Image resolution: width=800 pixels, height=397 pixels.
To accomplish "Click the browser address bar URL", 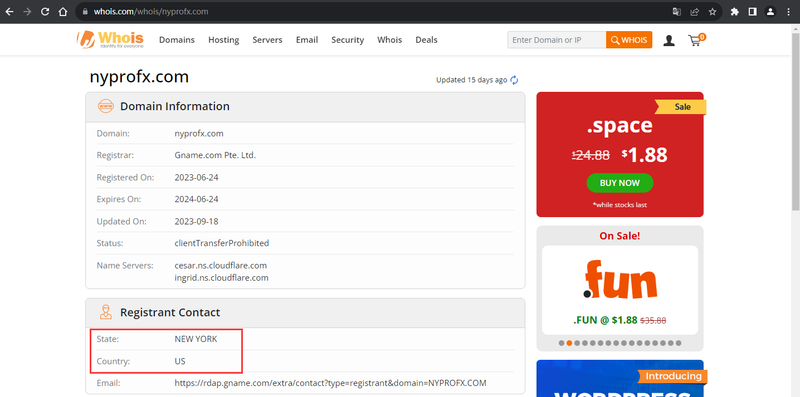I will point(151,11).
